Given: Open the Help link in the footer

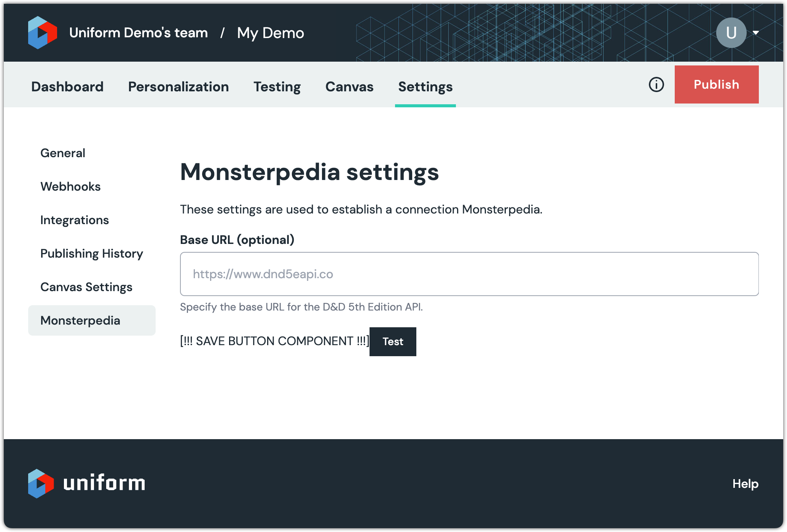Looking at the screenshot, I should tap(745, 484).
